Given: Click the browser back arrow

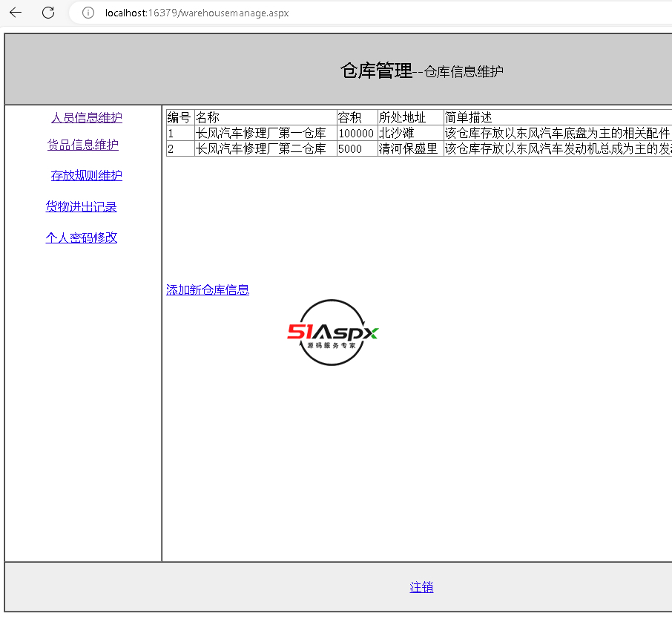Looking at the screenshot, I should coord(16,13).
